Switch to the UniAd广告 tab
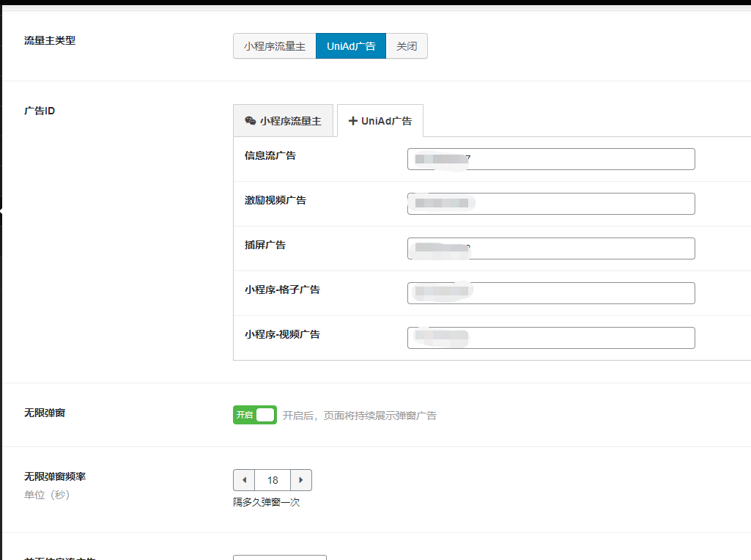Screen dimensions: 751x560 click(x=380, y=120)
